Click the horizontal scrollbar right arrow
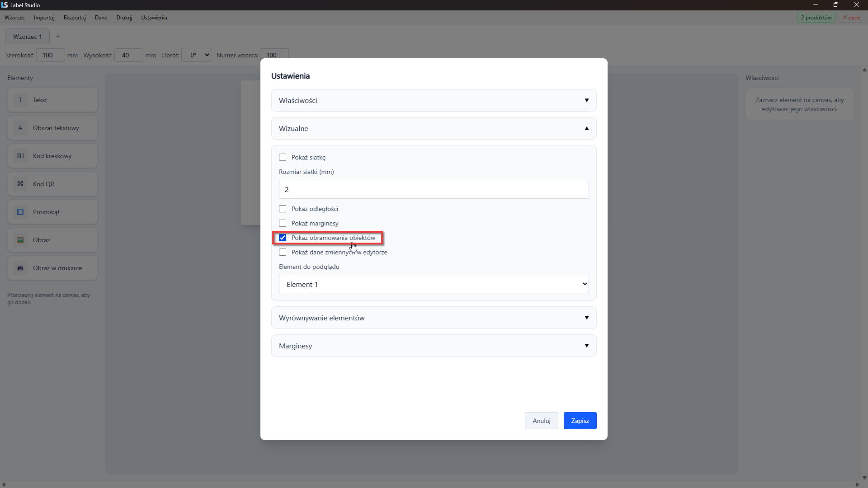 coord(857,484)
